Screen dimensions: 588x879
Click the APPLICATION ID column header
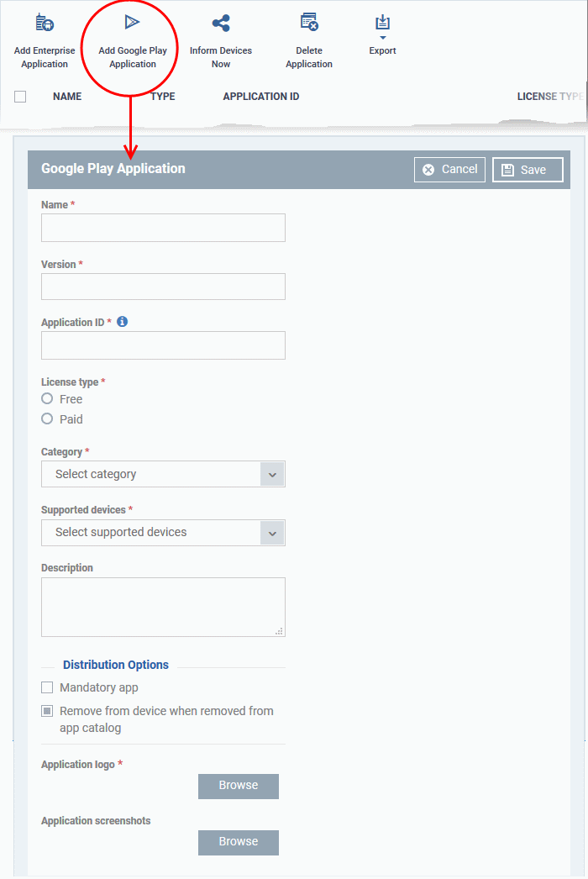pos(260,96)
